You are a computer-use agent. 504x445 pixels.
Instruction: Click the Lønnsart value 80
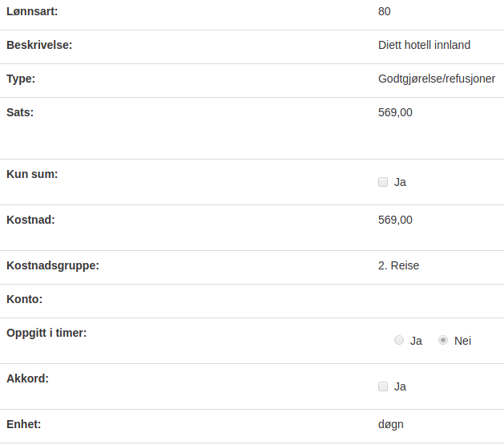point(384,11)
